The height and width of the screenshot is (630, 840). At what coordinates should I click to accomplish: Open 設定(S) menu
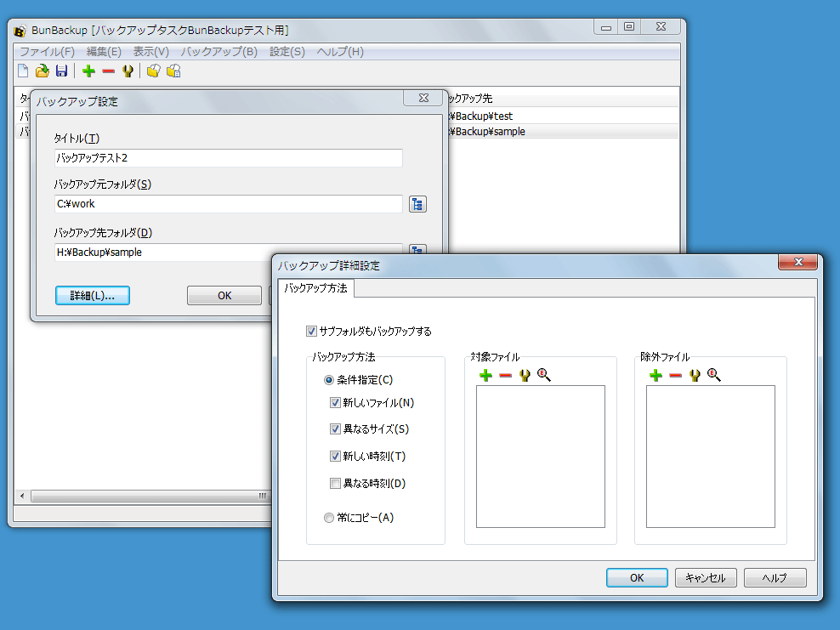coord(287,51)
